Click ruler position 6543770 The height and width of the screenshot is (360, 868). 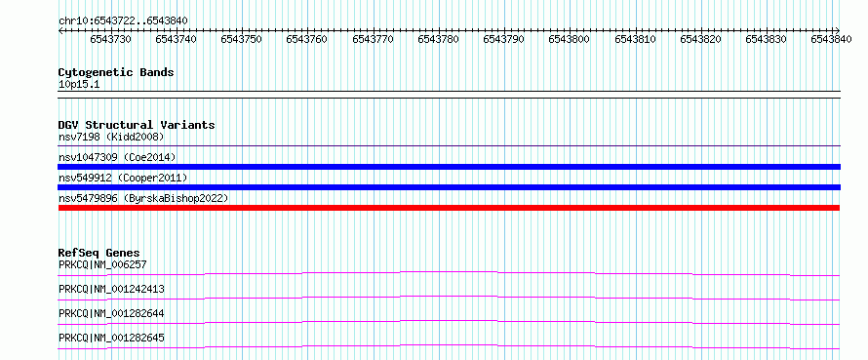click(x=373, y=39)
